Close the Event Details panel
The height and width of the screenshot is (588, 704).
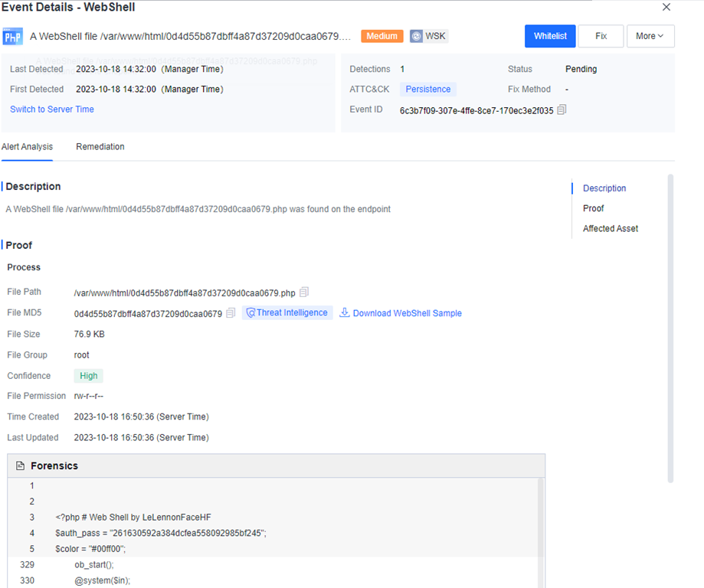(666, 8)
